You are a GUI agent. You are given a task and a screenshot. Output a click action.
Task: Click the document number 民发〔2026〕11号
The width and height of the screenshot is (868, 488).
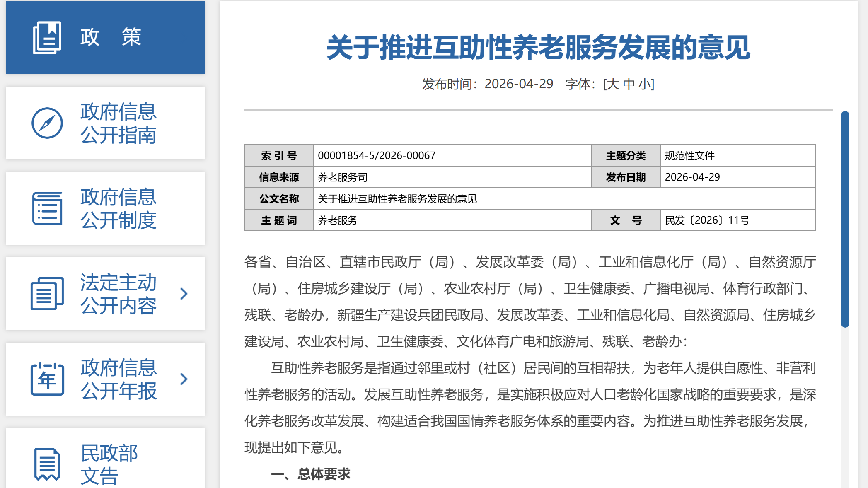coord(707,220)
